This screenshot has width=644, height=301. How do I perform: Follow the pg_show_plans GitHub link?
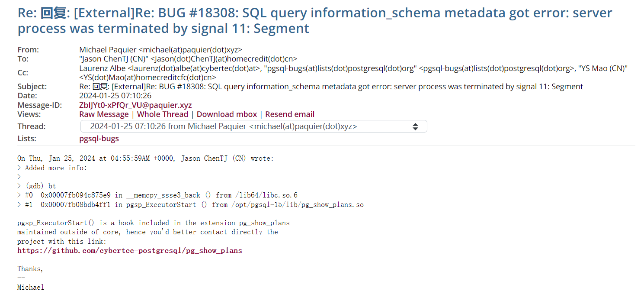pos(130,251)
